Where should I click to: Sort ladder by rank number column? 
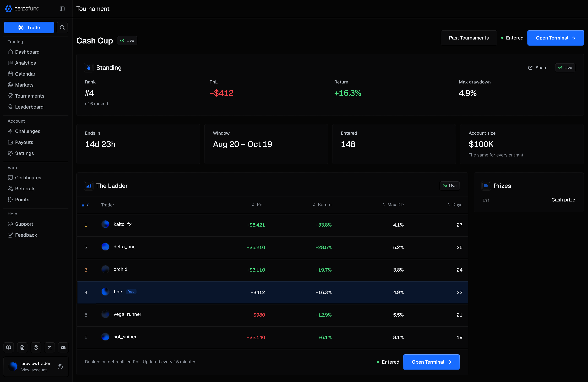86,205
